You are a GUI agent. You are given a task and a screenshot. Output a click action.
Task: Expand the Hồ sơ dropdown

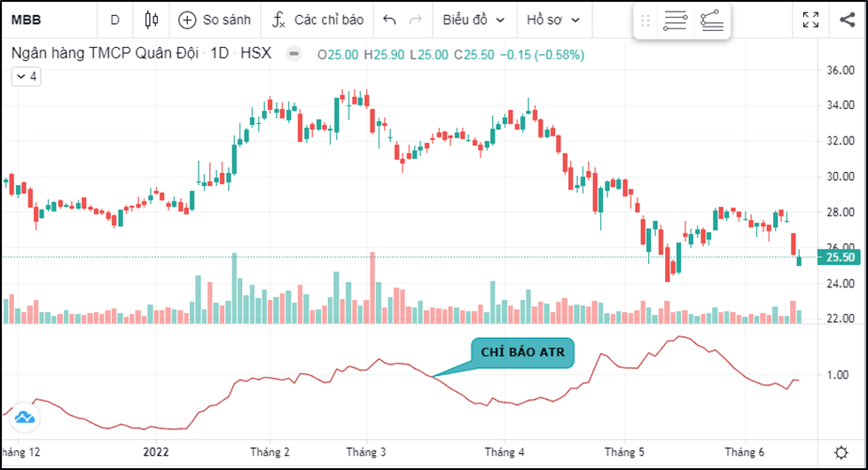tap(553, 20)
